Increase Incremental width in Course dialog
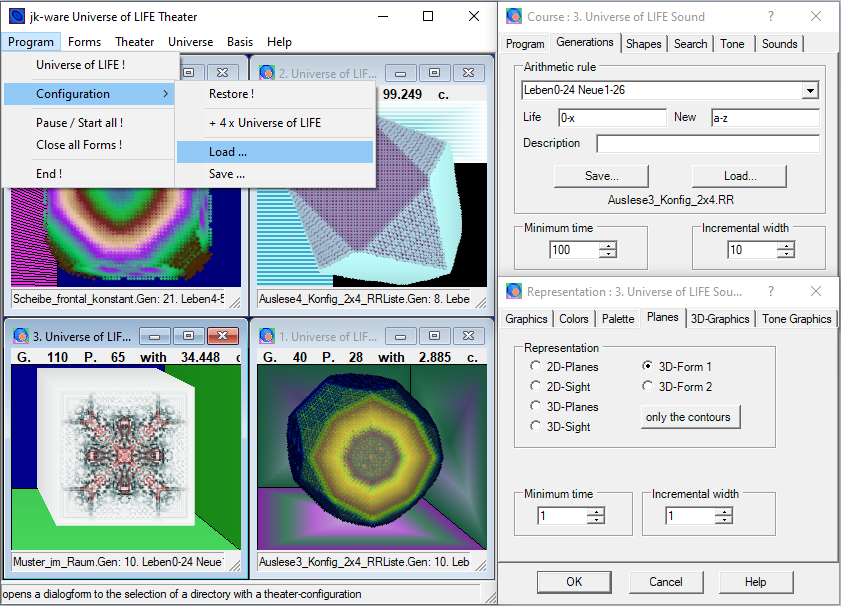The image size is (841, 606). point(786,246)
